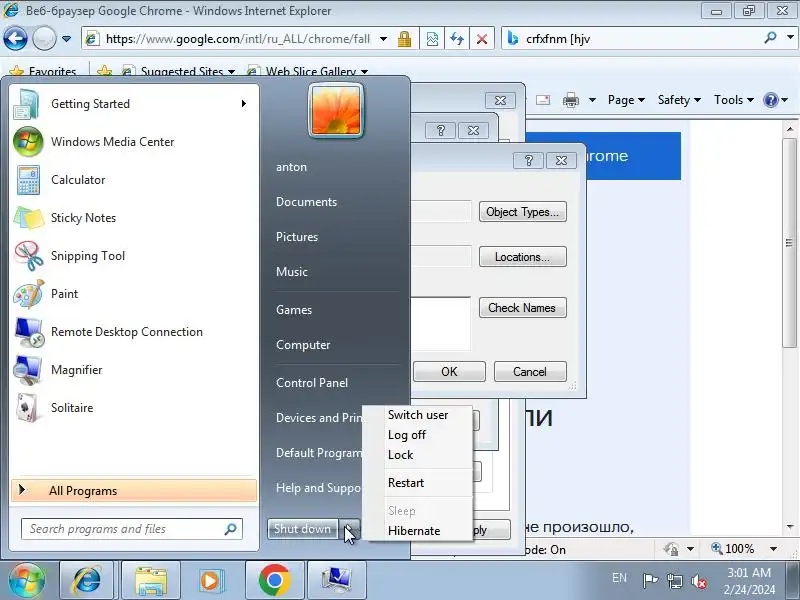Open address bar URL dropdown arrow
This screenshot has width=800, height=600.
384,39
